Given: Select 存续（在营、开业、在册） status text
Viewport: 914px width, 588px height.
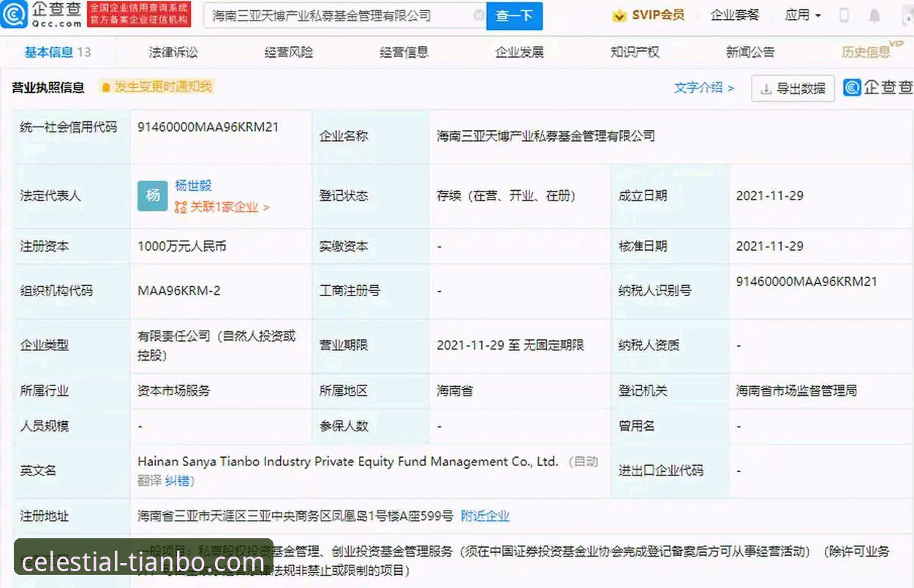Looking at the screenshot, I should [x=506, y=195].
